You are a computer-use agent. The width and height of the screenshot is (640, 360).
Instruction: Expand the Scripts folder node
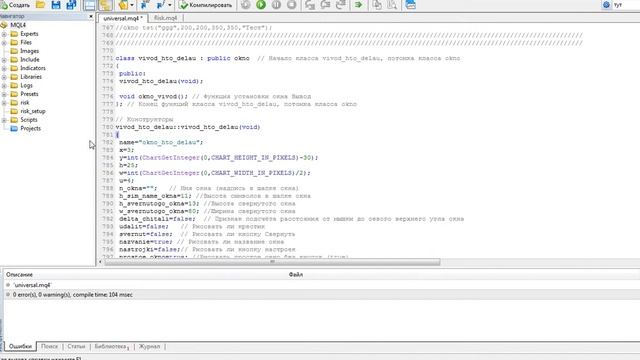tap(4, 120)
